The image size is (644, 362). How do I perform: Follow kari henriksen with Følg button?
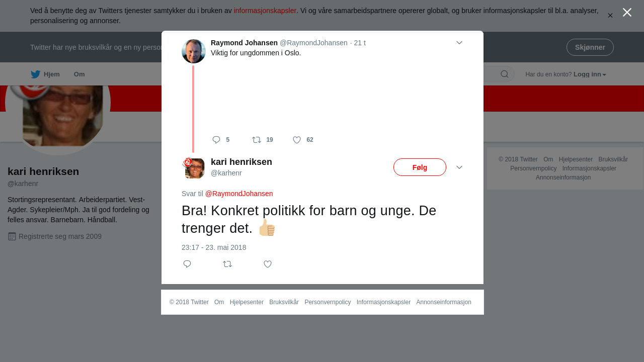click(x=420, y=167)
